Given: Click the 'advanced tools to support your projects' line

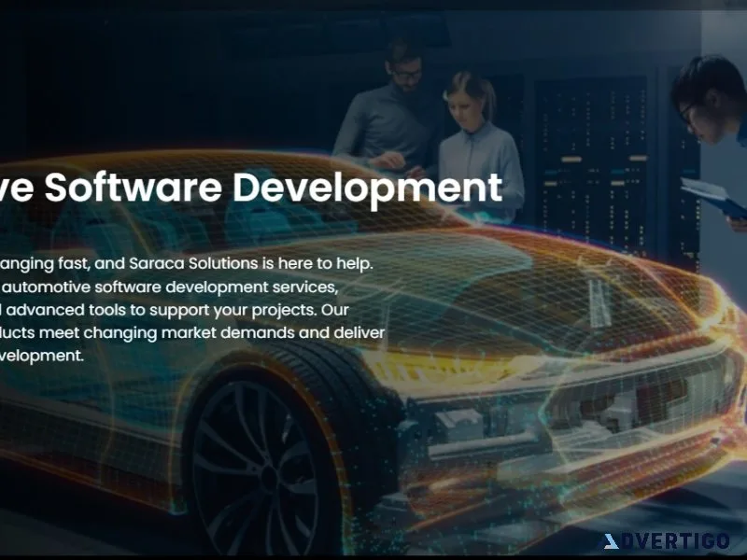Looking at the screenshot, I should [175, 310].
